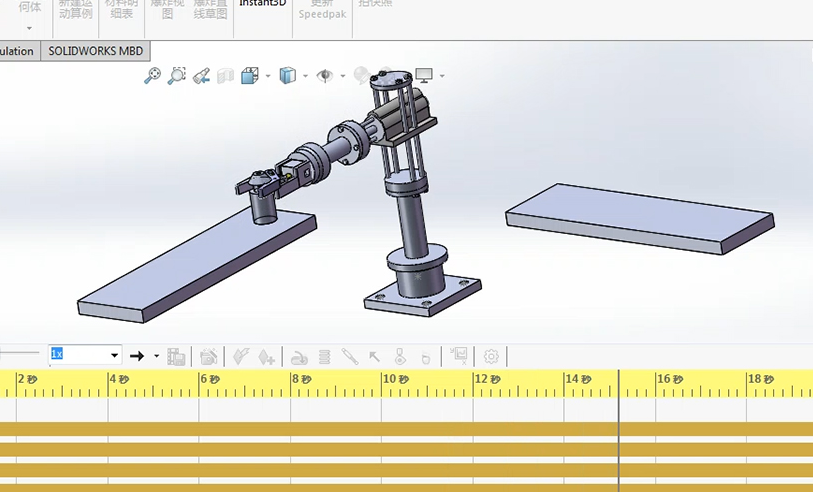
Task: Click the 10 秒 mark on timeline ruler
Action: click(x=397, y=379)
